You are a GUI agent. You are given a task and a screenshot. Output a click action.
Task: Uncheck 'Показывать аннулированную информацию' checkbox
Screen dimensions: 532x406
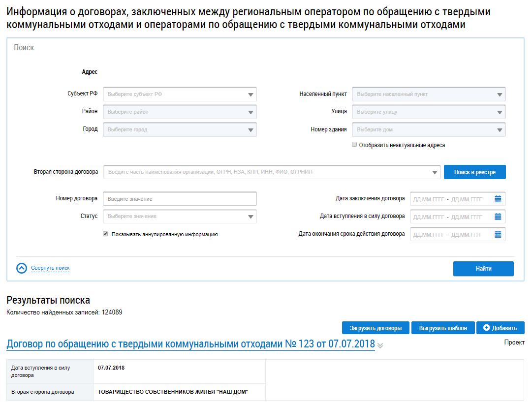(105, 234)
